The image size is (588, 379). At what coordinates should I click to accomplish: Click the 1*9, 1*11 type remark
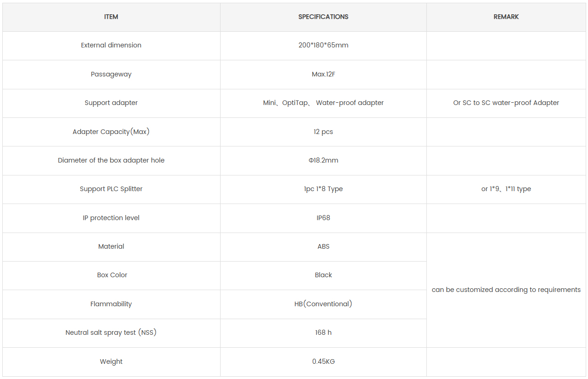pyautogui.click(x=506, y=189)
